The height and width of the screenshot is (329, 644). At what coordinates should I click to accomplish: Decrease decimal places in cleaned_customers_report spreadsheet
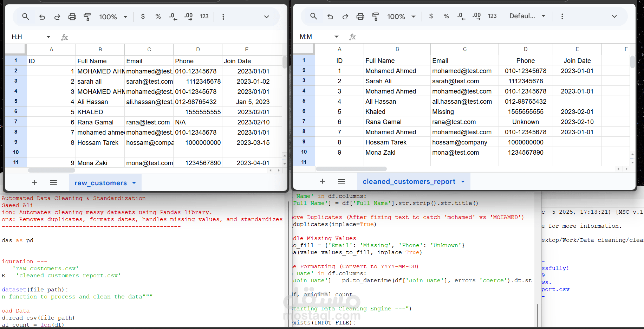pyautogui.click(x=461, y=16)
